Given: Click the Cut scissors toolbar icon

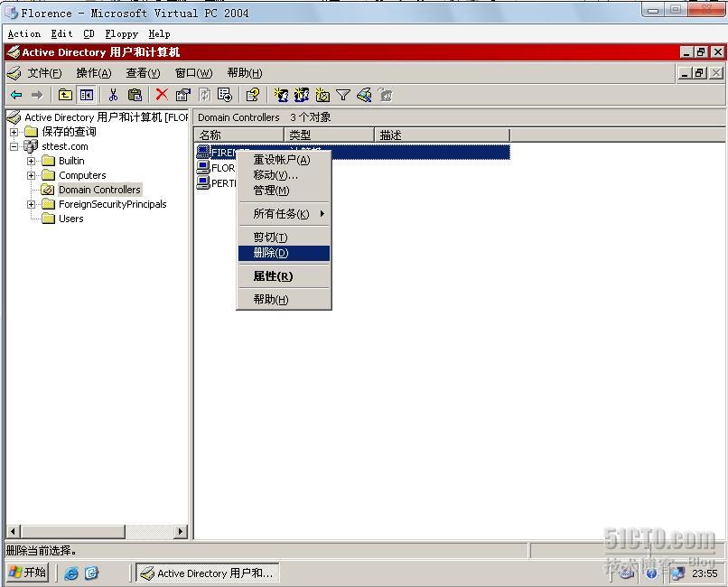Looking at the screenshot, I should [x=113, y=95].
